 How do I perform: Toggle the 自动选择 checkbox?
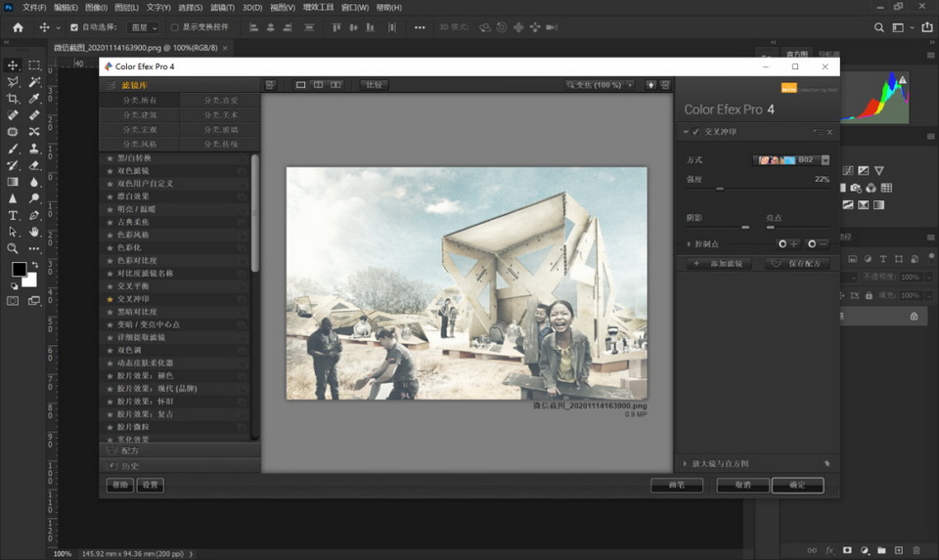(74, 27)
